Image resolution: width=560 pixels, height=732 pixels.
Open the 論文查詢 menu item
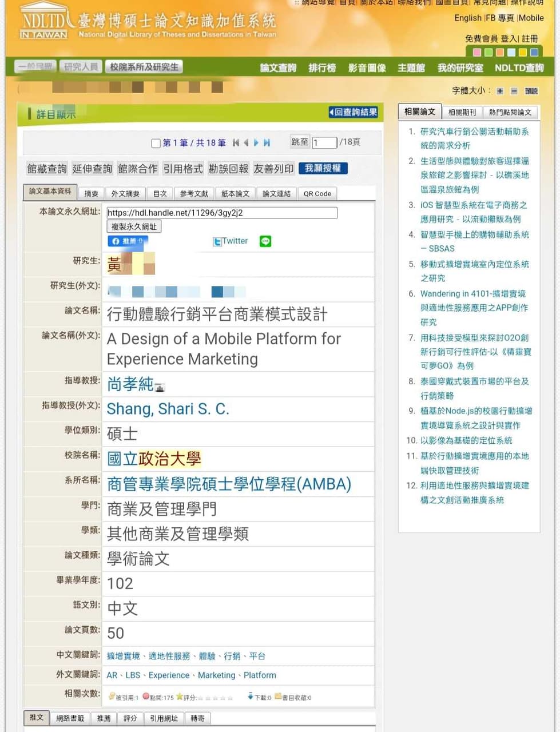(x=278, y=68)
